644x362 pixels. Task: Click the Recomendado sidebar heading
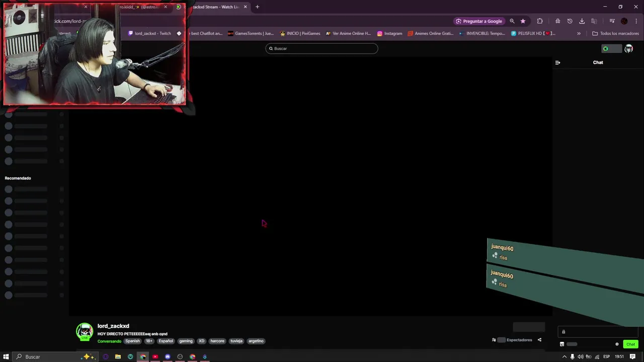[x=18, y=178]
